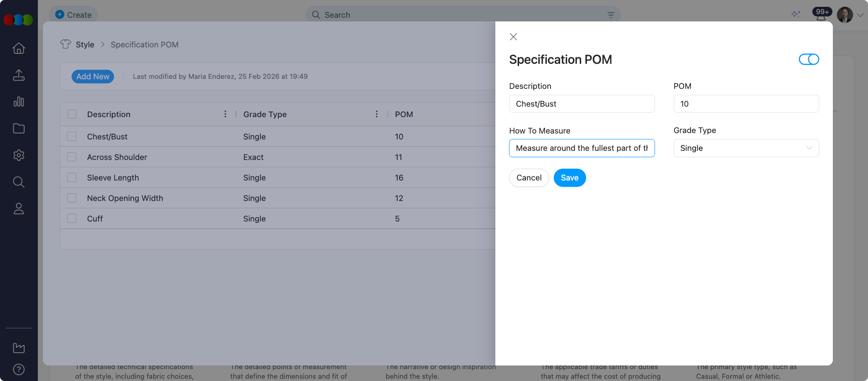Screen dimensions: 868x381
Task: Open the sidebar search magnifier icon
Action: (19, 182)
